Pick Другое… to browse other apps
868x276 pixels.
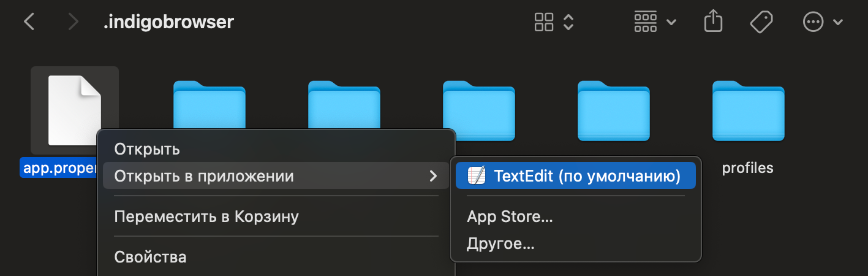[x=500, y=243]
